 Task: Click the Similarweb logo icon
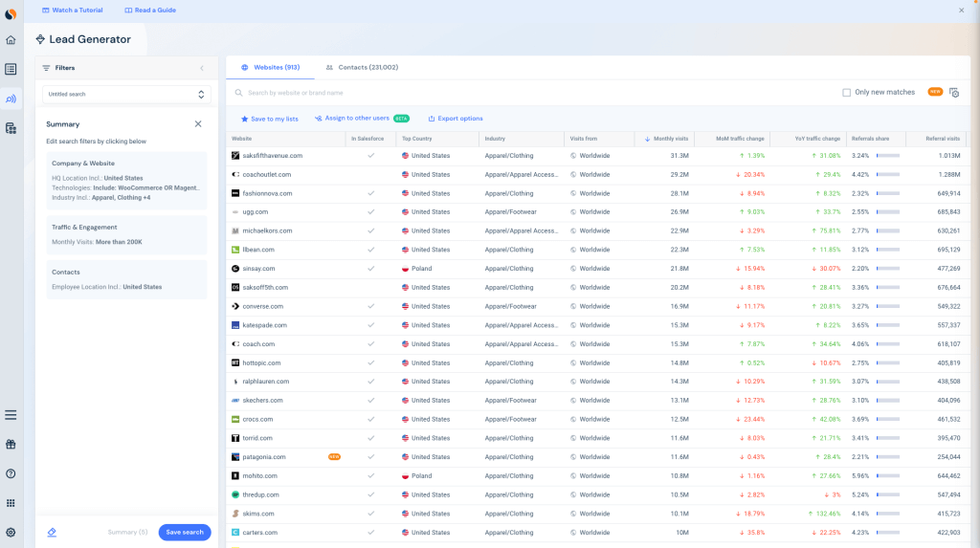(x=11, y=13)
